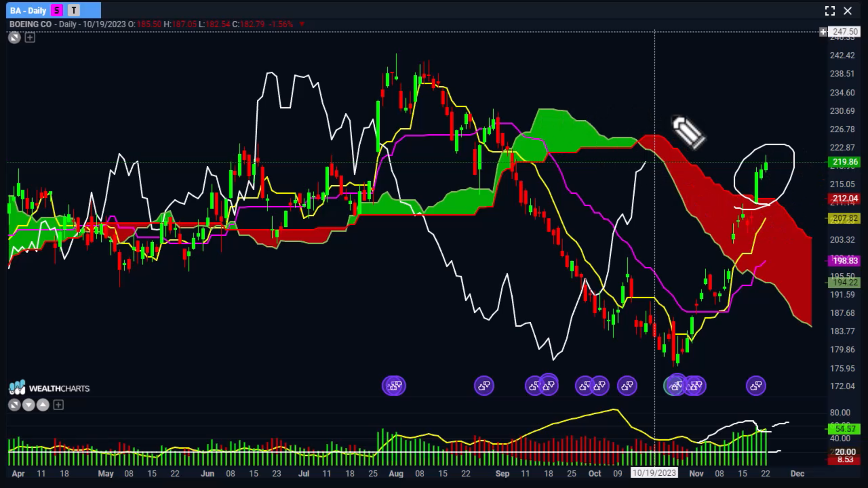Open the sentiment marker near early August
868x488 pixels.
click(x=394, y=386)
